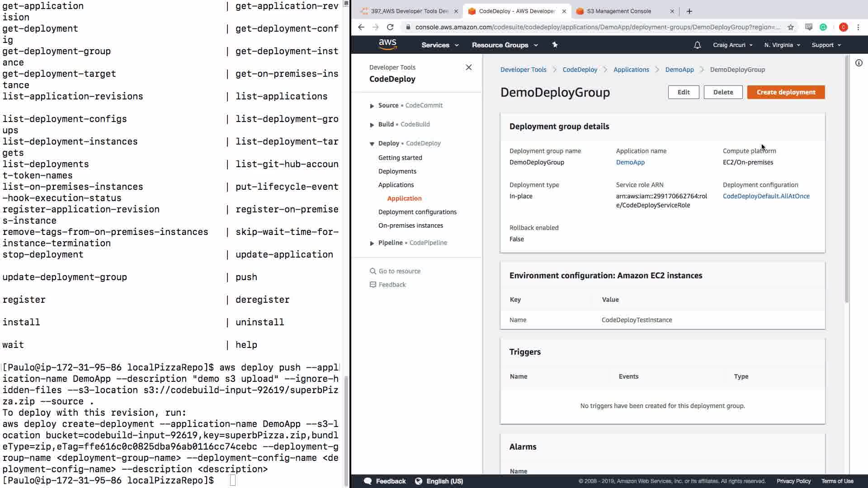Open the Services dropdown menu
868x488 pixels.
tap(439, 45)
